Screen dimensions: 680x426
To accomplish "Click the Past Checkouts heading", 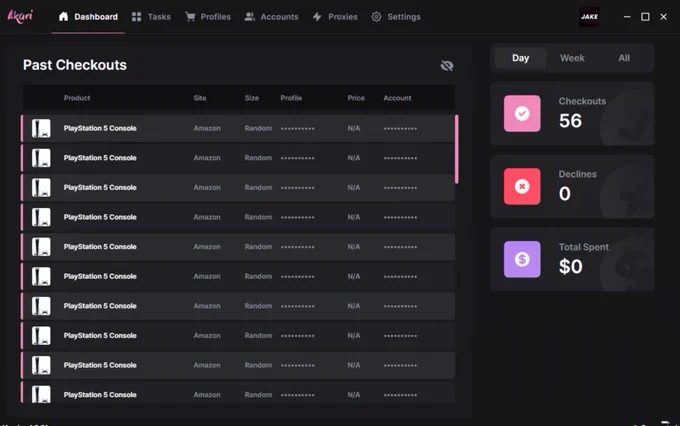I will [x=75, y=65].
